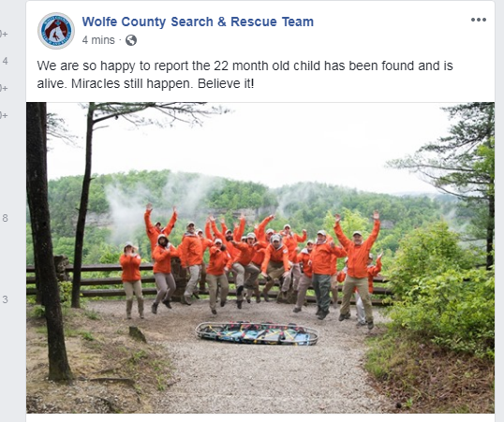
Task: Click the sidebar count showing 8
Action: (5, 218)
